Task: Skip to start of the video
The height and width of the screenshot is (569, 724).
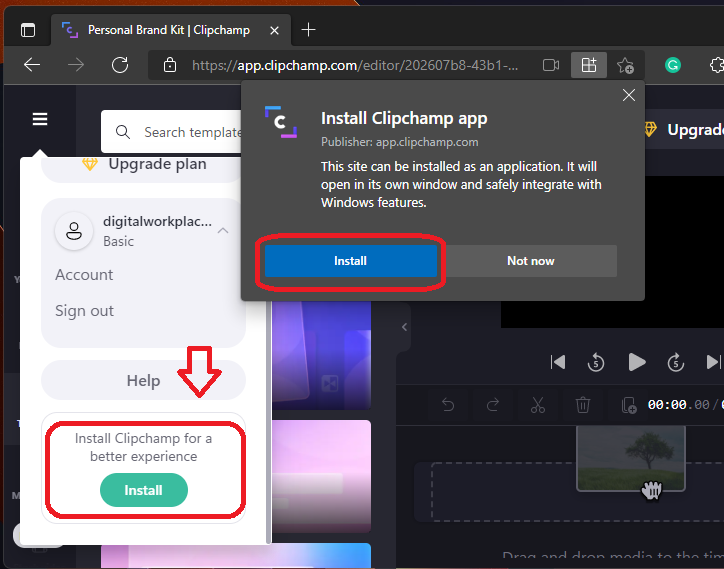Action: (558, 362)
